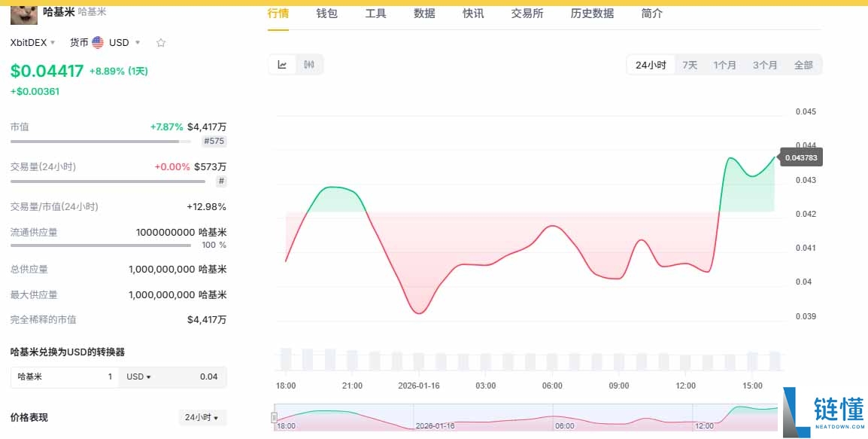This screenshot has width=868, height=439.
Task: Click the 价格表现 heading
Action: (29, 417)
